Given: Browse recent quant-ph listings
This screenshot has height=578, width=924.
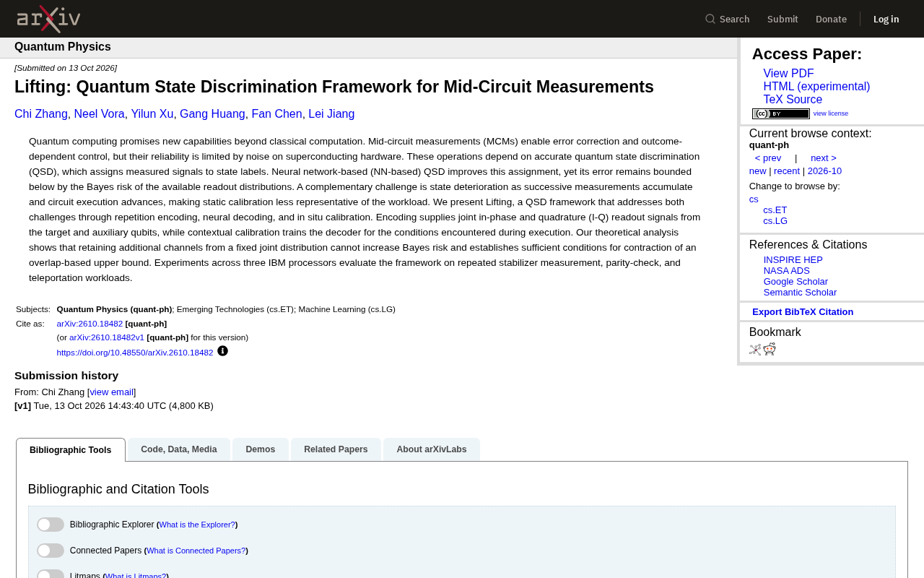Looking at the screenshot, I should coord(787,171).
